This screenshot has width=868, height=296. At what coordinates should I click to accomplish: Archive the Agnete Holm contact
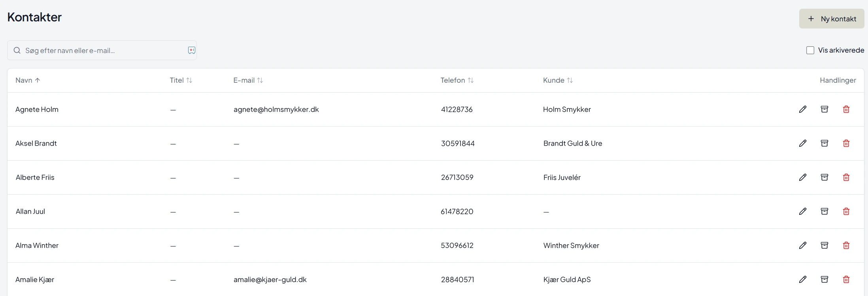[x=825, y=109]
